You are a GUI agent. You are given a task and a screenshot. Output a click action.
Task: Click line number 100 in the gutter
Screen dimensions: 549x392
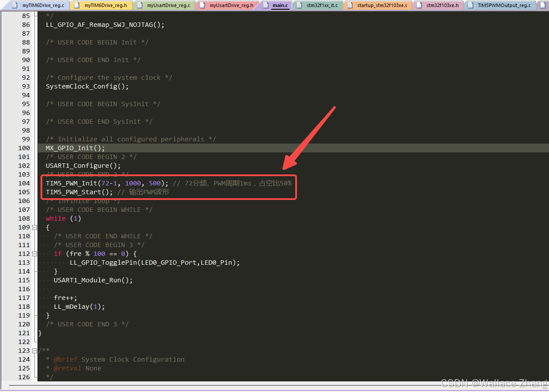pyautogui.click(x=24, y=148)
